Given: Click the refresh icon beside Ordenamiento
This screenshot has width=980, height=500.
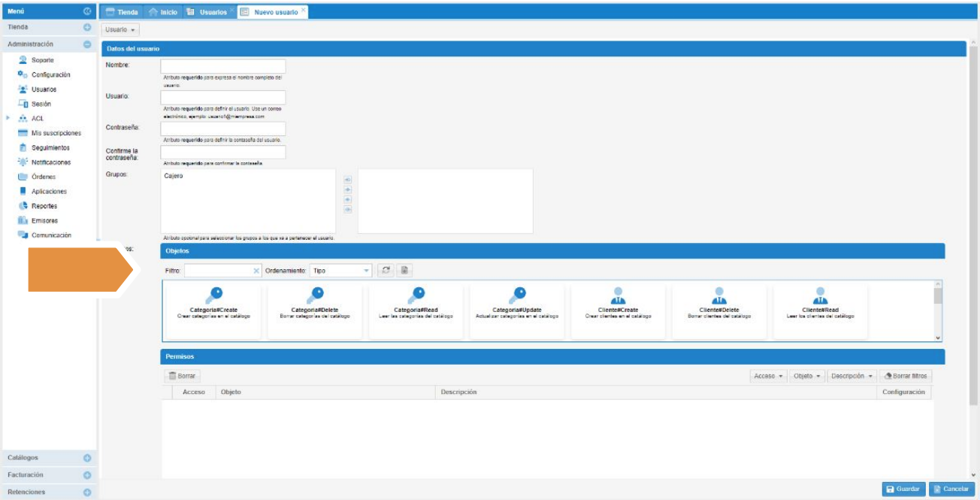Looking at the screenshot, I should tap(386, 270).
